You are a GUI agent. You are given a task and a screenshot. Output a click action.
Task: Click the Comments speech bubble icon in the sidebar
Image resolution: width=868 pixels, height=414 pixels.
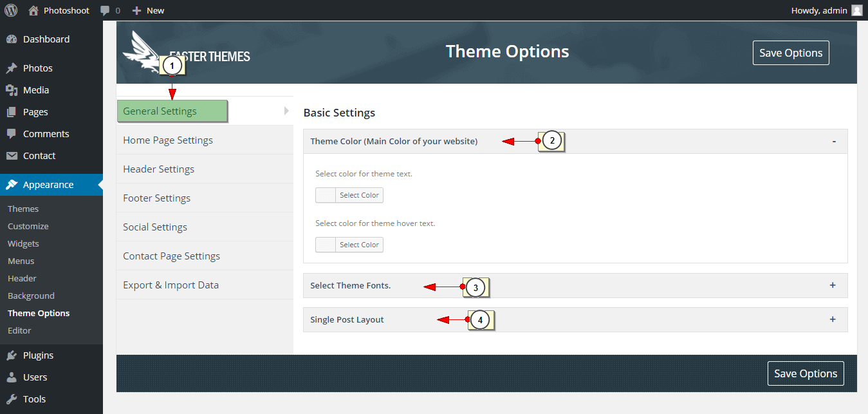(x=12, y=134)
